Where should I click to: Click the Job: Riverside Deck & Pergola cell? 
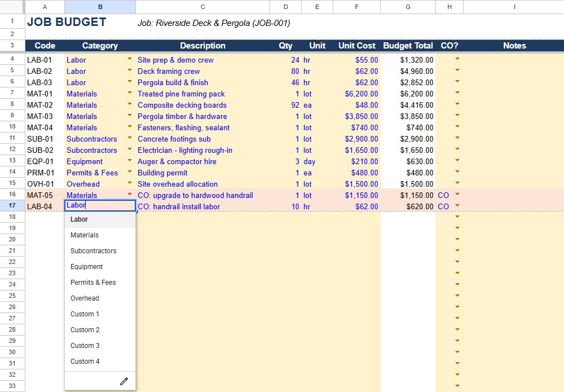[x=214, y=23]
